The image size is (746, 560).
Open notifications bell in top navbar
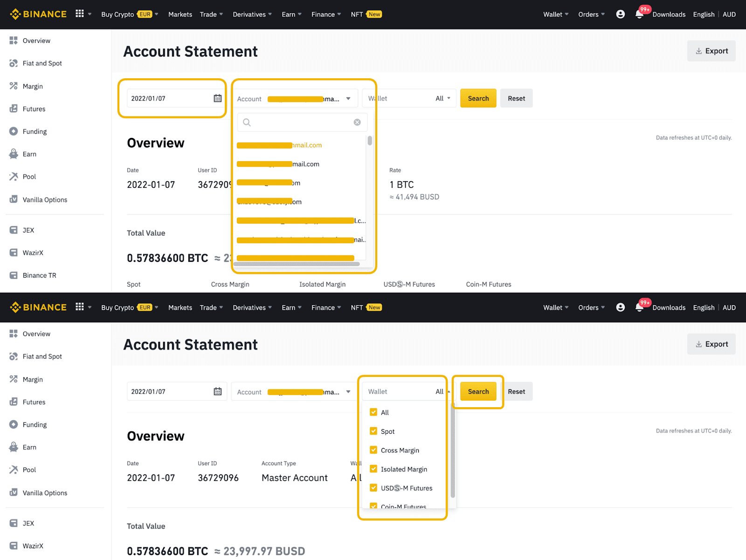coord(639,14)
